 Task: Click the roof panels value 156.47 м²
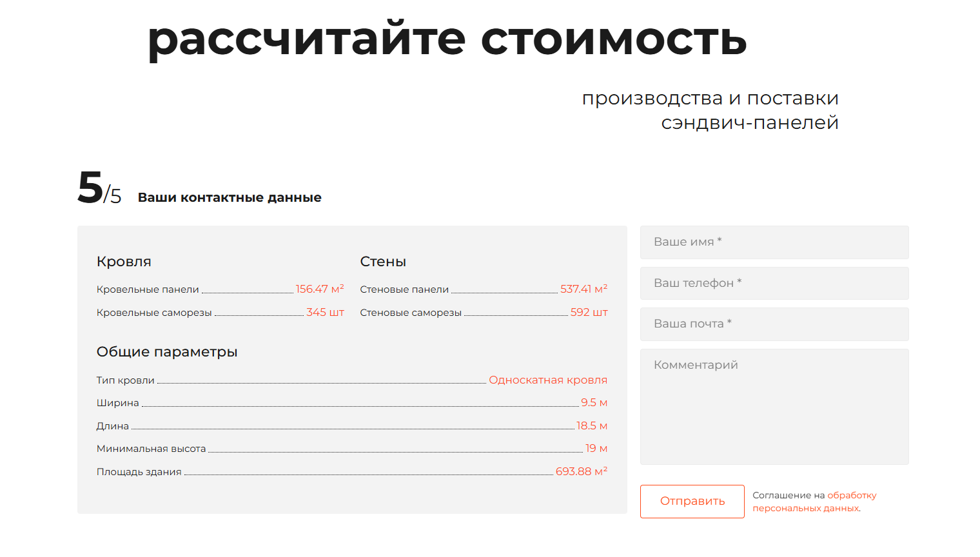(320, 289)
